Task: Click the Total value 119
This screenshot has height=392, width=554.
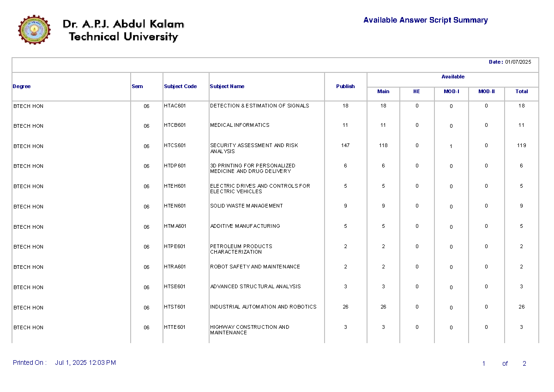Action: coord(522,145)
